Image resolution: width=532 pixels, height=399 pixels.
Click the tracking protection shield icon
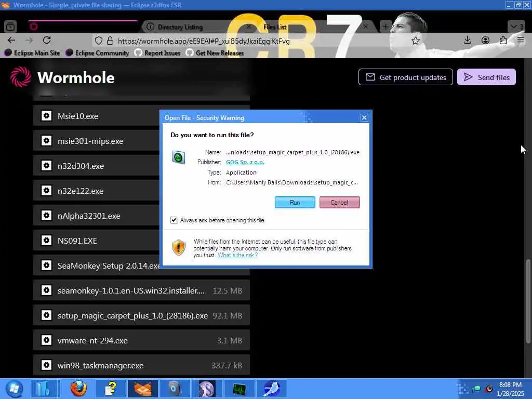[98, 41]
